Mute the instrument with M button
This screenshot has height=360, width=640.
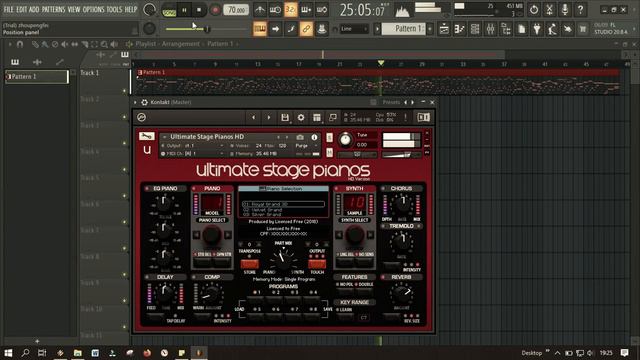tap(329, 153)
